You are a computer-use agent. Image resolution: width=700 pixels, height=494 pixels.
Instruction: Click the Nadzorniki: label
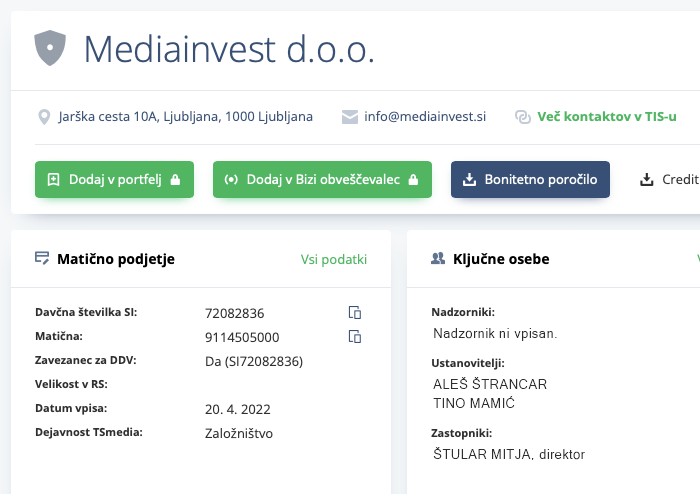pos(463,312)
